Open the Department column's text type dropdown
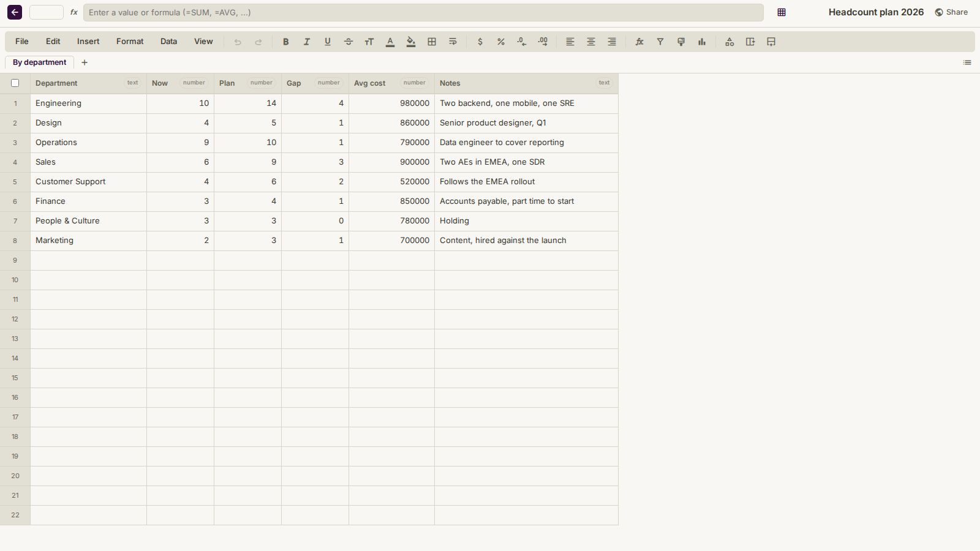This screenshot has height=551, width=980. tap(132, 83)
